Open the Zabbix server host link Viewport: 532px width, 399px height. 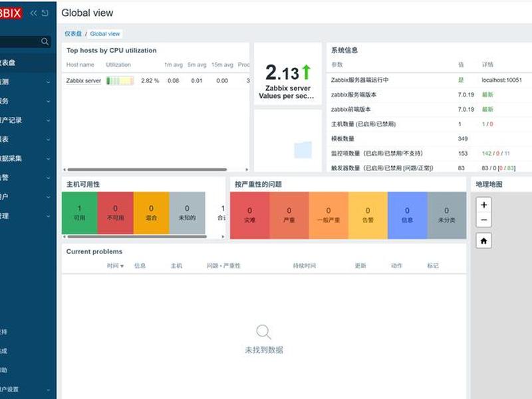[84, 80]
